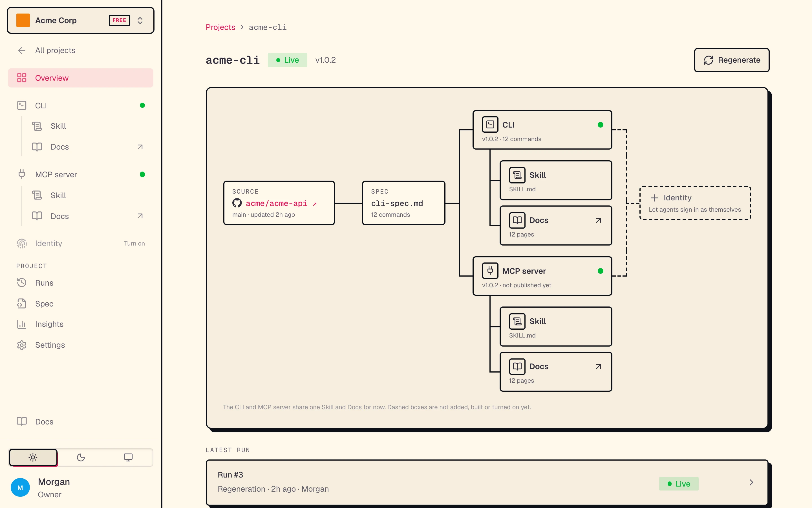Switch to dark theme moon toggle
The height and width of the screenshot is (508, 812).
click(x=81, y=457)
